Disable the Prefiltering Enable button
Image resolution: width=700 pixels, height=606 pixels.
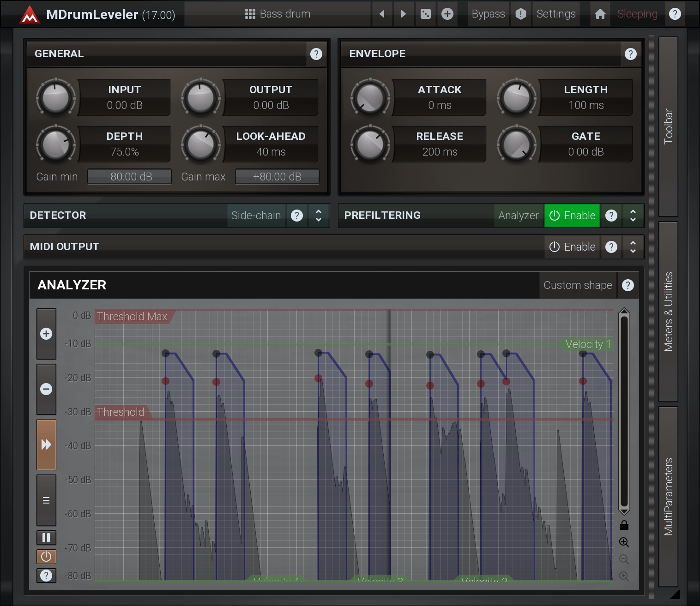[x=572, y=216]
